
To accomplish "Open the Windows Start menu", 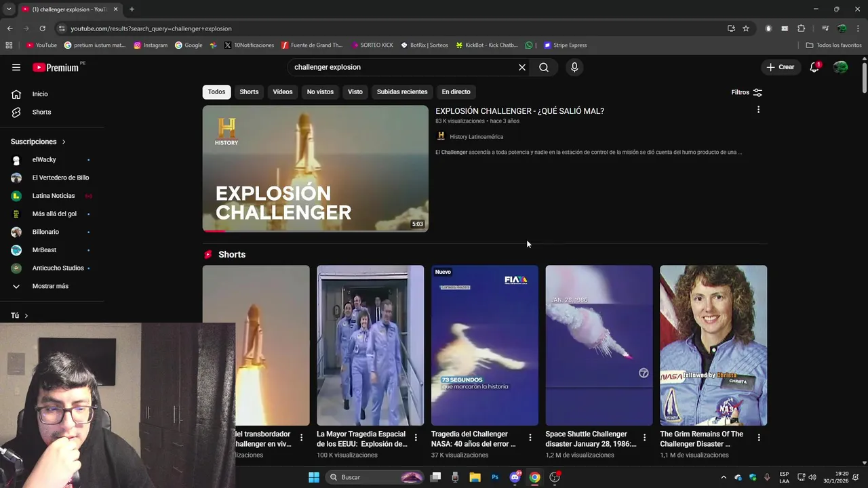I will pyautogui.click(x=314, y=477).
